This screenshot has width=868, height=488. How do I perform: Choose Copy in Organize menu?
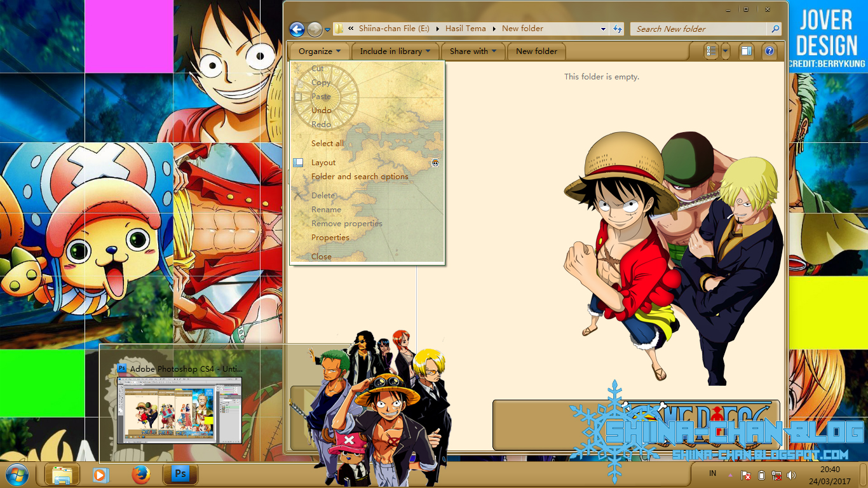368,83
